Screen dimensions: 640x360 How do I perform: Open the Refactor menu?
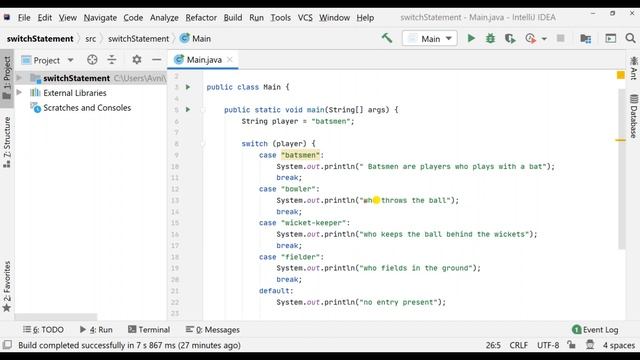[x=201, y=18]
